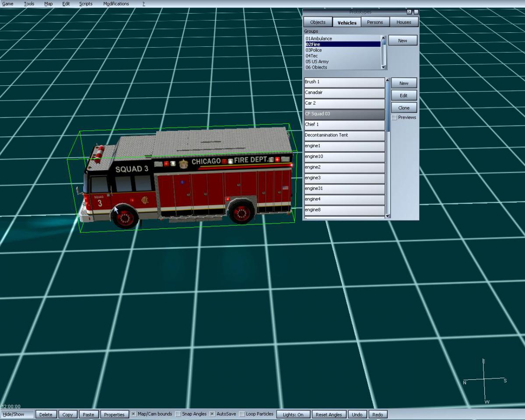Image resolution: width=525 pixels, height=420 pixels.
Task: Select the Brush 1 prototype
Action: coord(344,82)
